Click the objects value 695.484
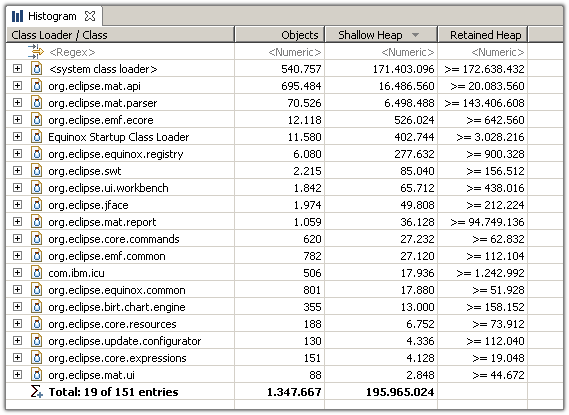569x415 pixels. pyautogui.click(x=301, y=86)
